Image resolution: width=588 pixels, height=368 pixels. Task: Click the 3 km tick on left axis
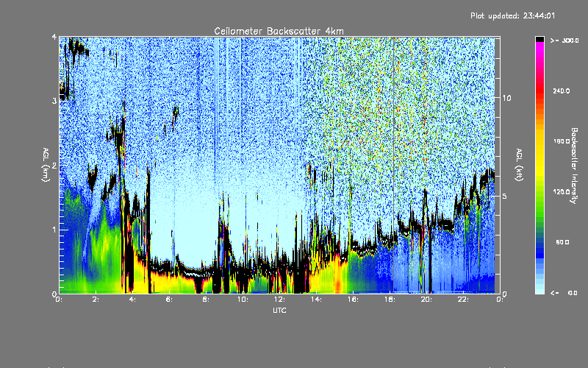(x=54, y=101)
